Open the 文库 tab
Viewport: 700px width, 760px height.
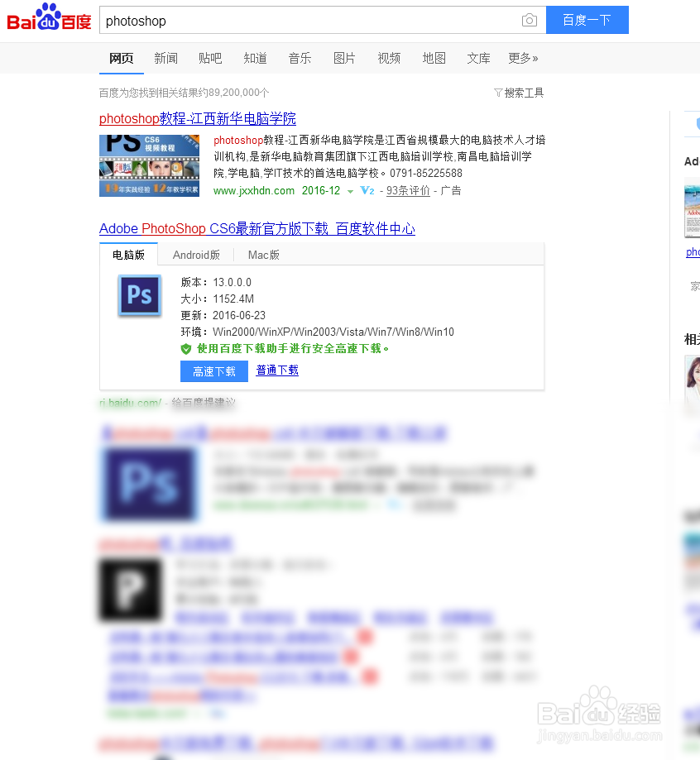pyautogui.click(x=479, y=59)
